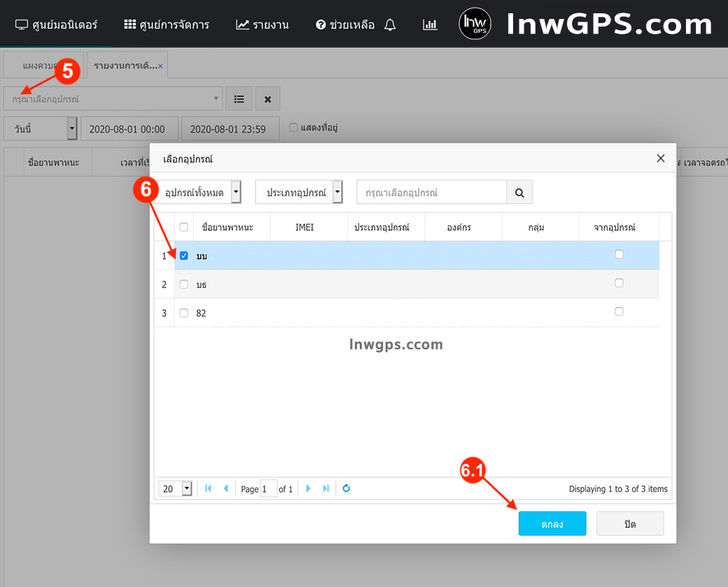Toggle the select-all header checkbox

pos(184,227)
